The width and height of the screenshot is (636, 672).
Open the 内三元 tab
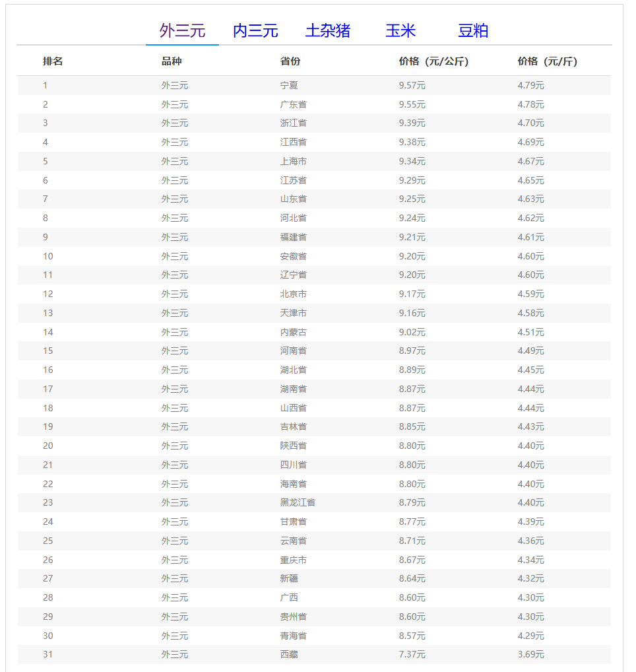coord(255,30)
